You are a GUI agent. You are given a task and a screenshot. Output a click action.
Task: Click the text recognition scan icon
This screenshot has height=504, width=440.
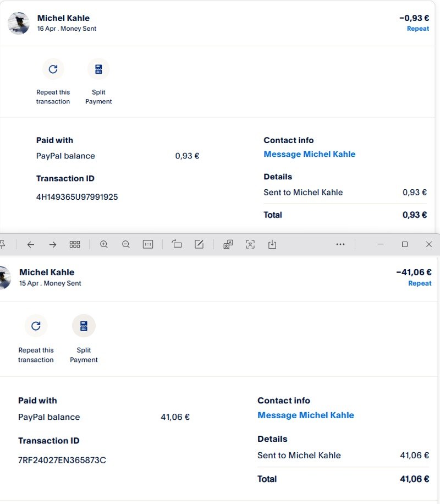point(250,244)
